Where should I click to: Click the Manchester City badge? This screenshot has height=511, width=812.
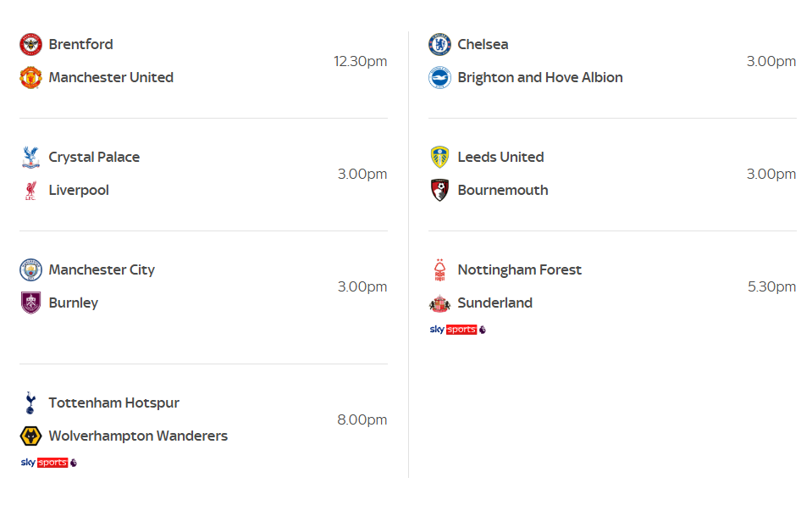pos(30,269)
